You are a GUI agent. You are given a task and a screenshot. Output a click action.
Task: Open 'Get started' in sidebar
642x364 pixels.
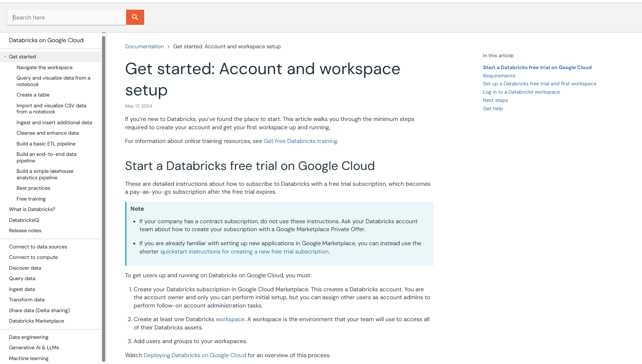[x=22, y=57]
